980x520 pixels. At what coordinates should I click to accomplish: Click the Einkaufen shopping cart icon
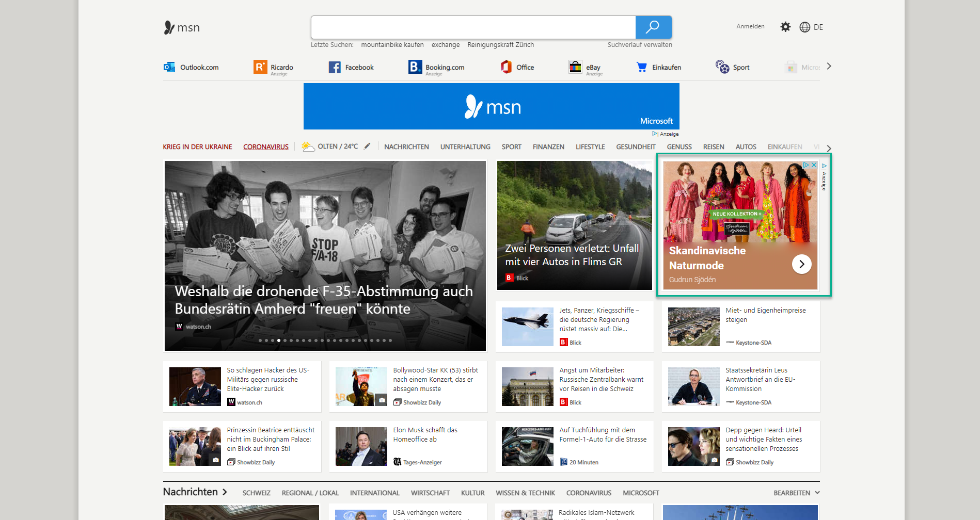pos(642,67)
